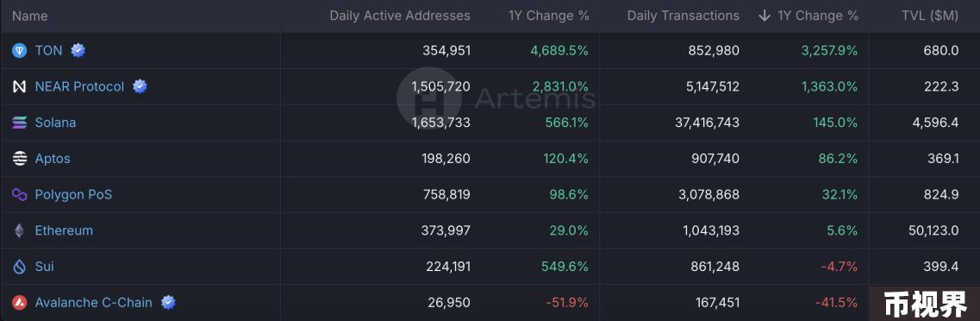Click the Polygon PoS logo icon
This screenshot has width=980, height=321.
(19, 195)
